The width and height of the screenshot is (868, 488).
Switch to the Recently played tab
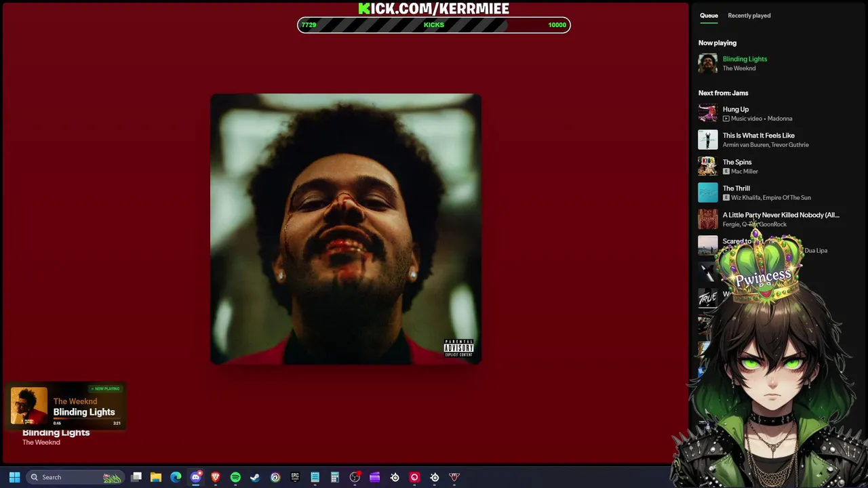click(x=749, y=16)
